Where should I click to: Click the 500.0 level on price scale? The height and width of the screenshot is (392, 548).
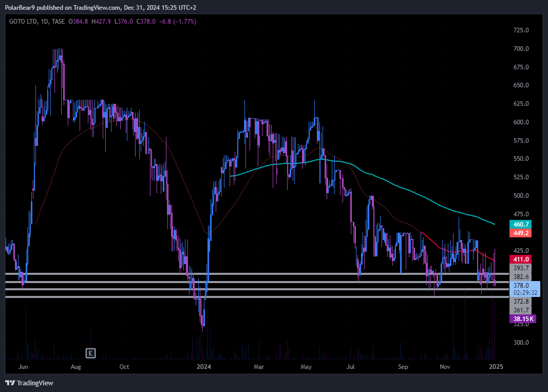tap(521, 196)
